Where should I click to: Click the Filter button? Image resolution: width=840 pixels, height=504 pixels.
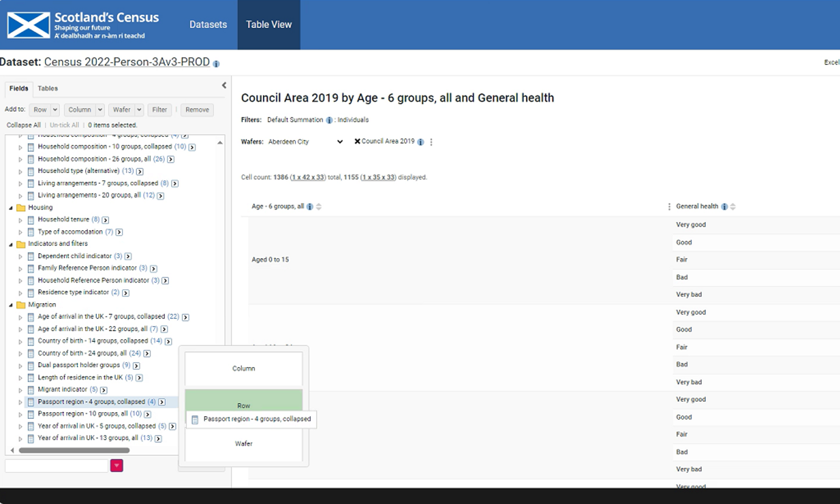click(x=159, y=110)
